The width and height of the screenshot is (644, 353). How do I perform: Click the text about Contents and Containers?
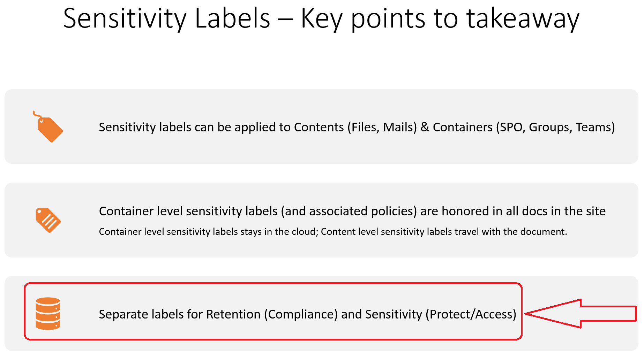[x=357, y=127]
